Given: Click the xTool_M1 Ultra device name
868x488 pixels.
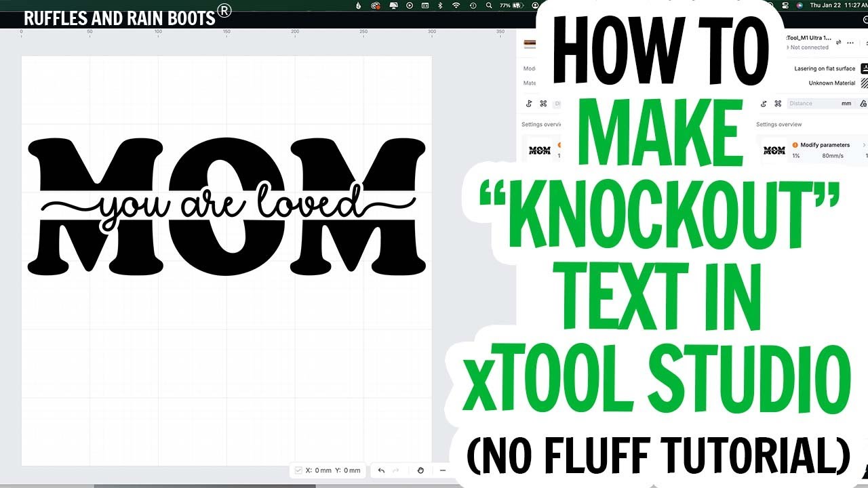Looking at the screenshot, I should [808, 39].
